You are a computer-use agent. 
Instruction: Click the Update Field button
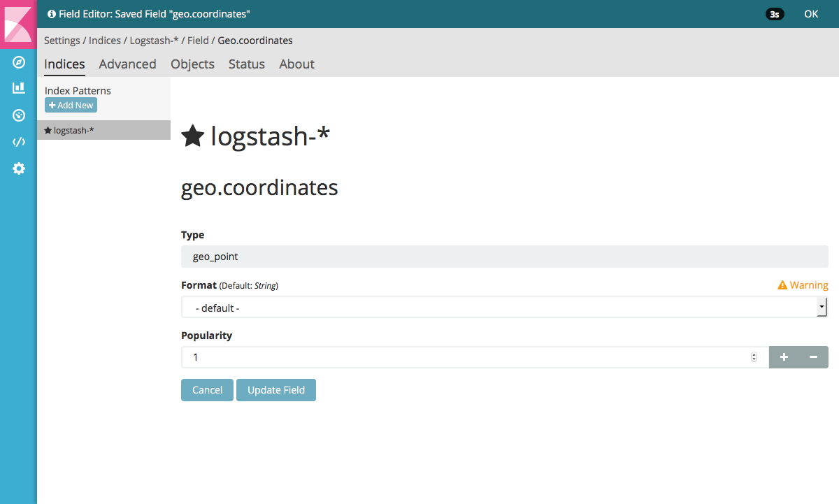[276, 390]
